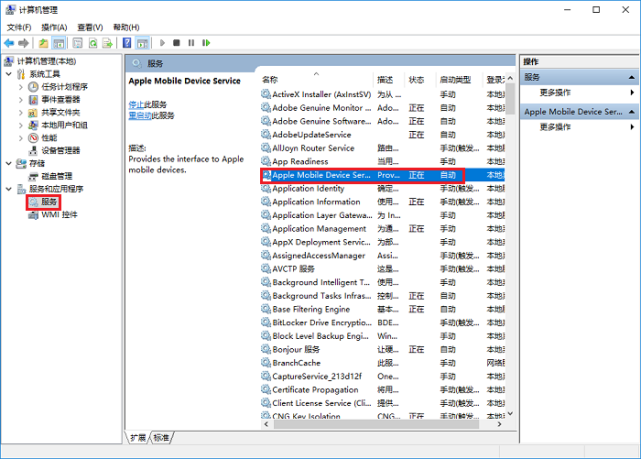Click the Up one level folder icon
This screenshot has height=459, width=641.
(x=43, y=43)
